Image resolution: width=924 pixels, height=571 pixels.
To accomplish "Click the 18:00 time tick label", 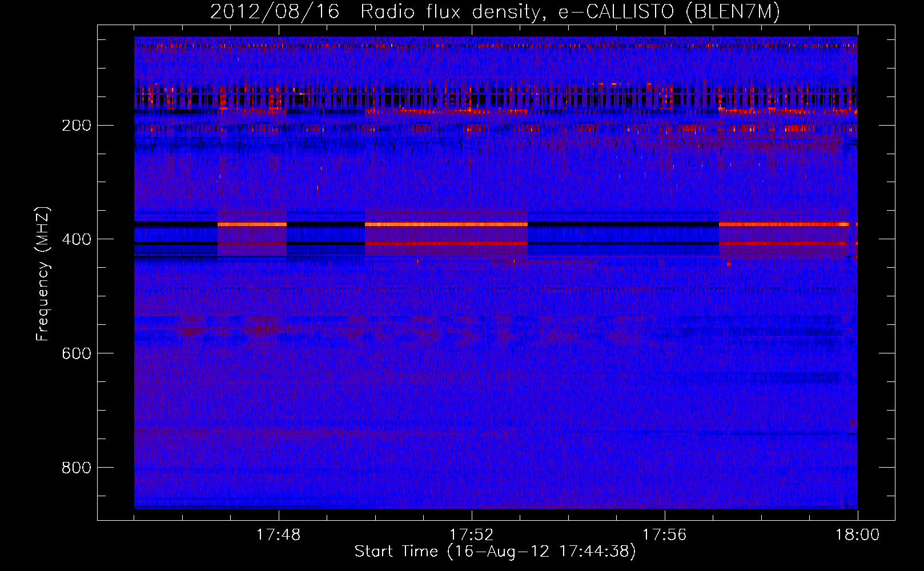I will (857, 535).
